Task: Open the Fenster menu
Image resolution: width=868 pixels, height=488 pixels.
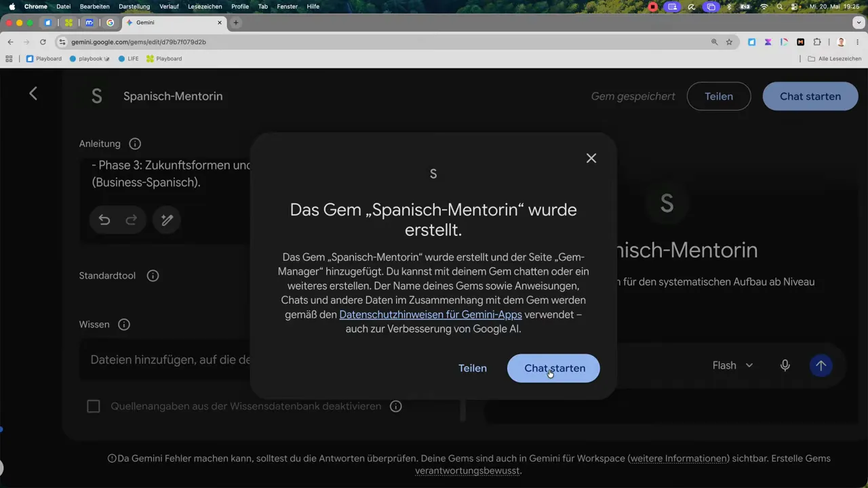Action: click(288, 6)
